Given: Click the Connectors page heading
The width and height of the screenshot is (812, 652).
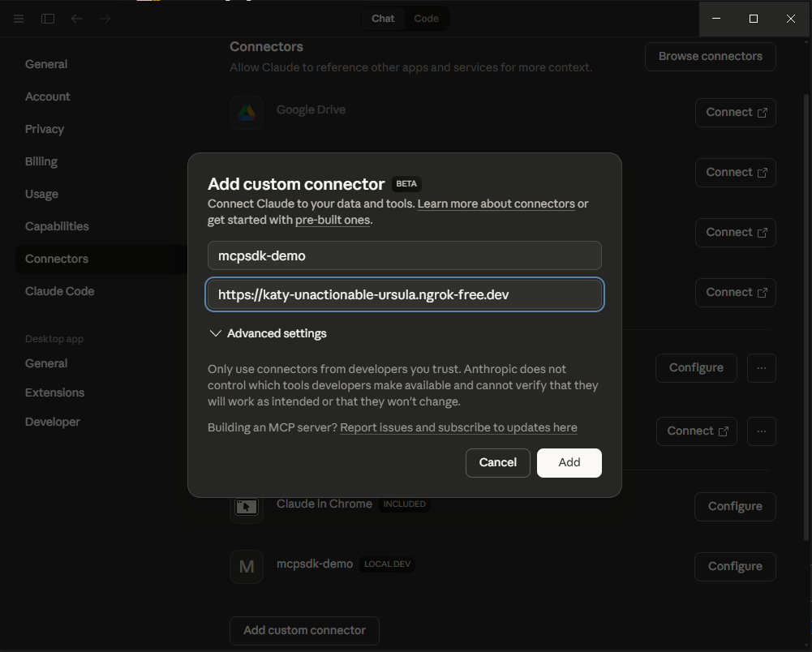Looking at the screenshot, I should click(x=266, y=46).
